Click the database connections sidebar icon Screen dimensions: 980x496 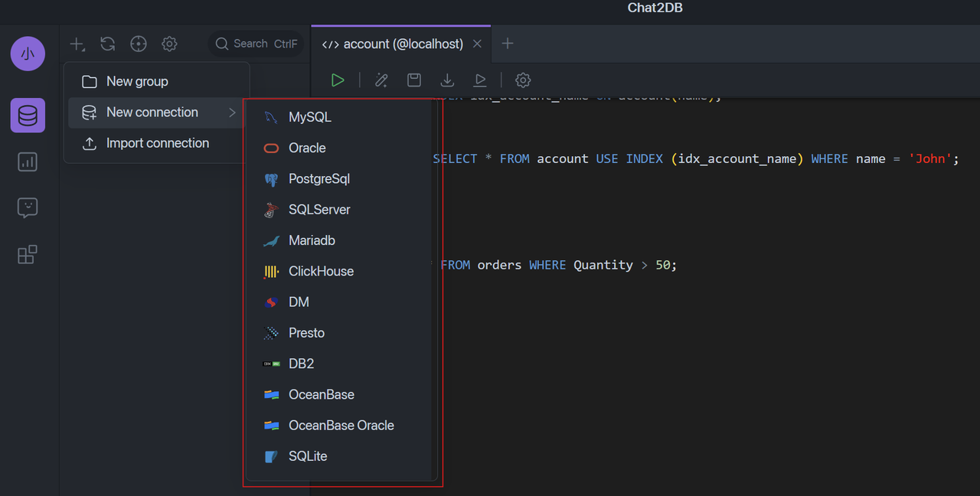click(28, 116)
